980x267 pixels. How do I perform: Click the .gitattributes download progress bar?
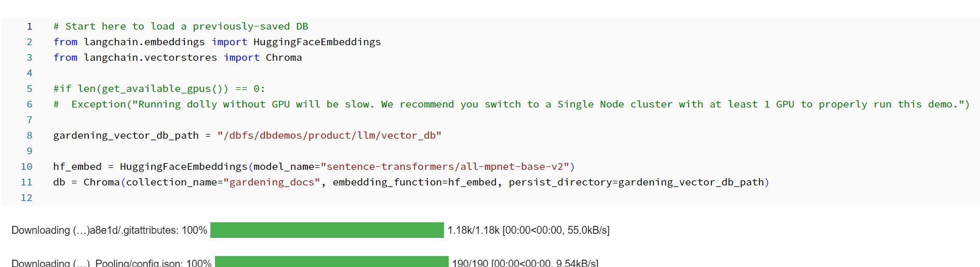(327, 230)
